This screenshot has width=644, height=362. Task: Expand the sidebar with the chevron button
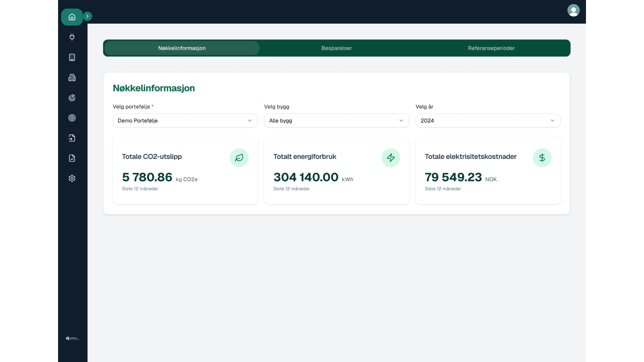coord(88,16)
